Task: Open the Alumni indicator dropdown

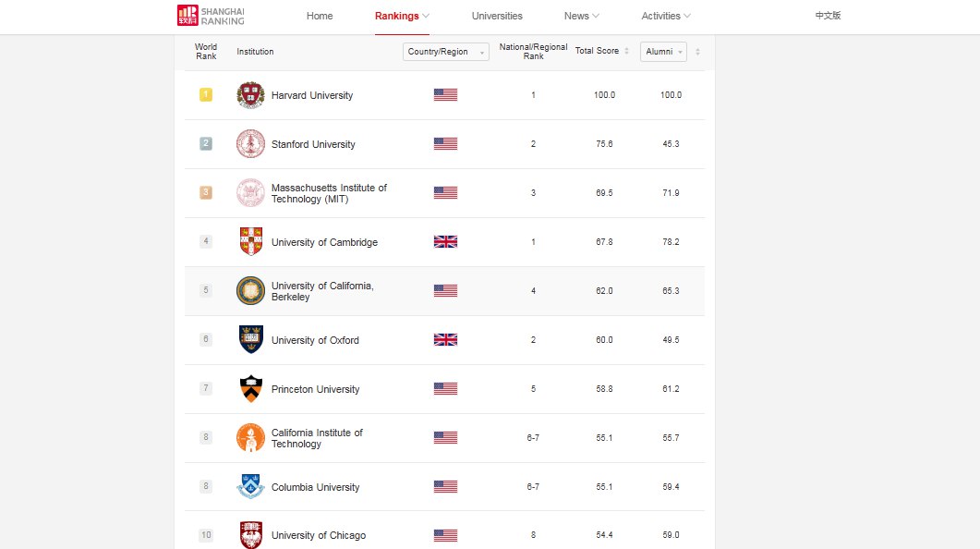Action: [x=663, y=52]
